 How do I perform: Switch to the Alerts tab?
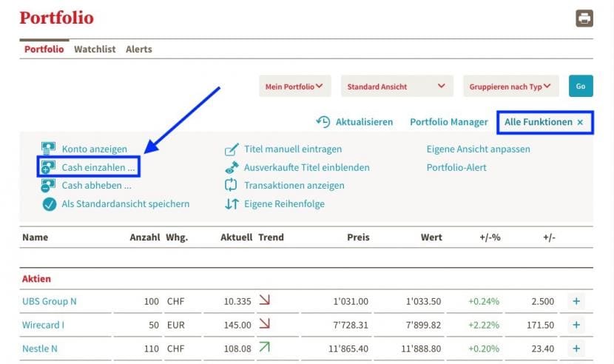[138, 50]
